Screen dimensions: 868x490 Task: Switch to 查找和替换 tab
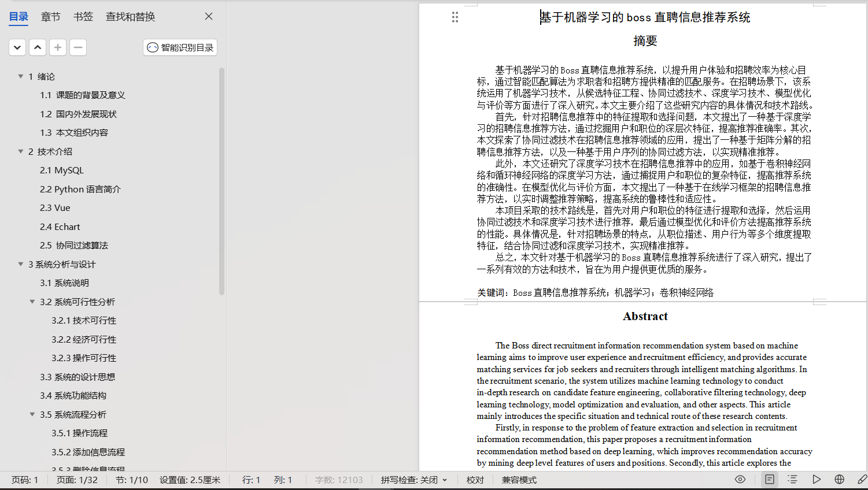point(130,17)
